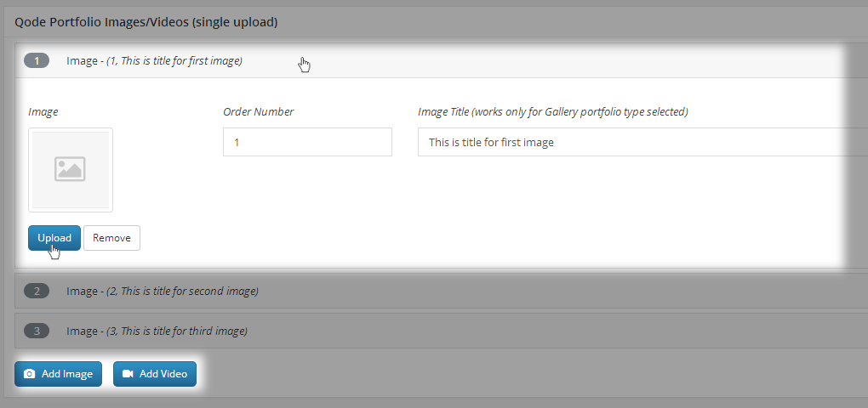Screen dimensions: 868x408
Task: Click the image placeholder thumbnail
Action: click(71, 170)
